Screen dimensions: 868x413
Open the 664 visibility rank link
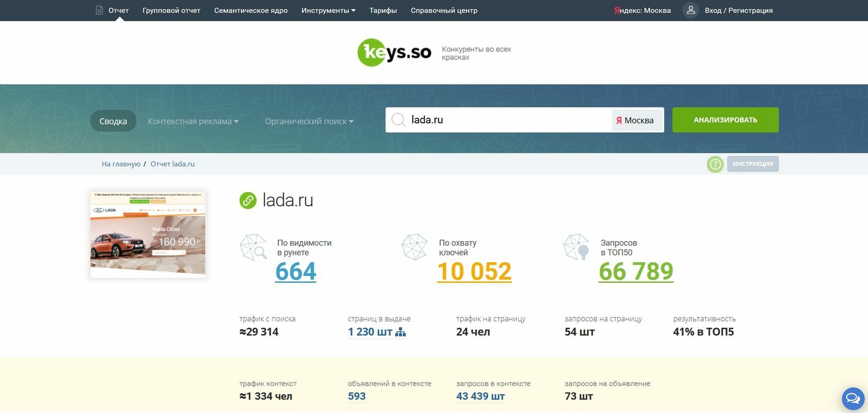click(296, 272)
